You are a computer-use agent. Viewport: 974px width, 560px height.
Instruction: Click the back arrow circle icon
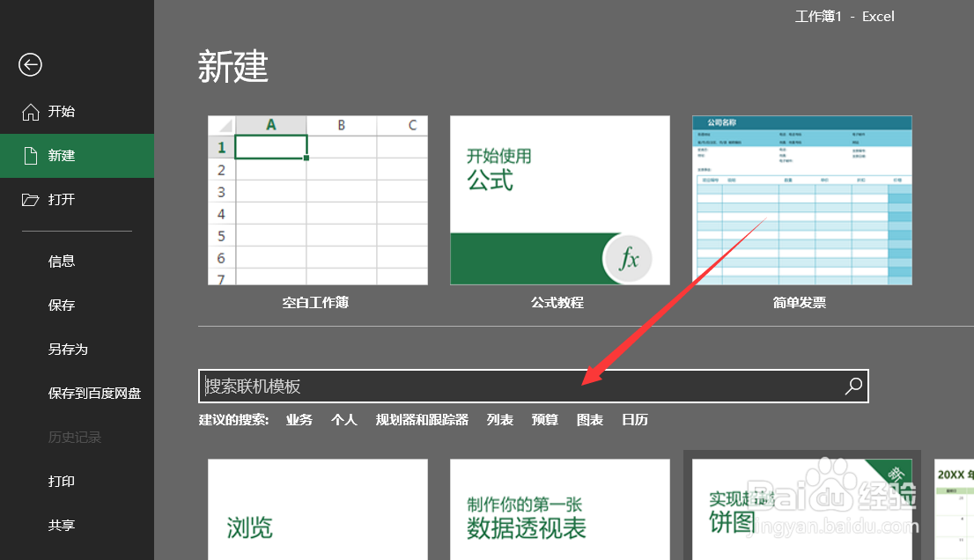pos(30,64)
